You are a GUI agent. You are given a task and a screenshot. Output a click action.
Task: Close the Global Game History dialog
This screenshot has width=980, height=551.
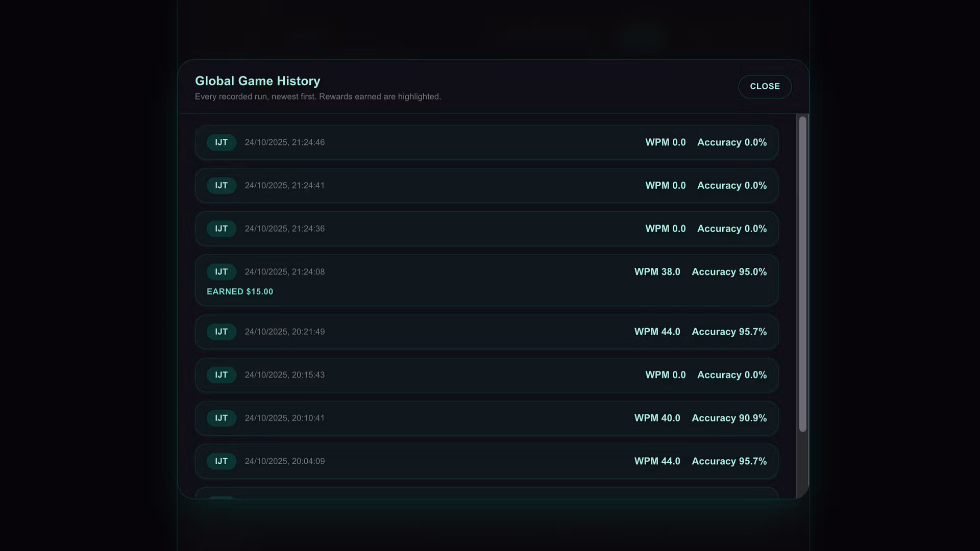click(764, 87)
